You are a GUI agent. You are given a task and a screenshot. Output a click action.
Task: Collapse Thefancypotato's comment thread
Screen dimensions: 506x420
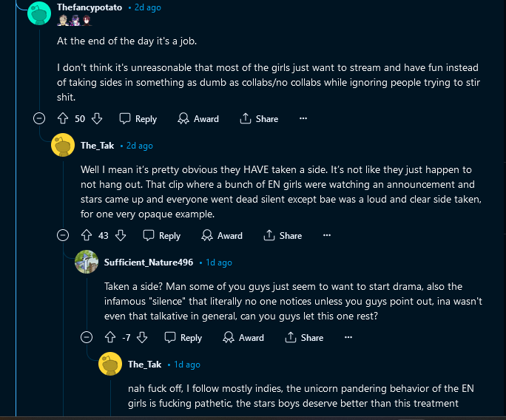coord(39,118)
